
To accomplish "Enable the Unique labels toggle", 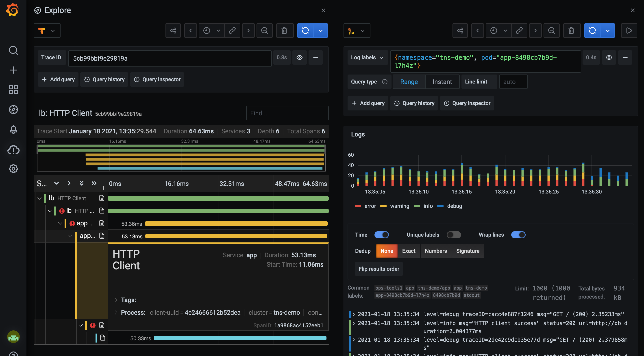I will (x=454, y=235).
